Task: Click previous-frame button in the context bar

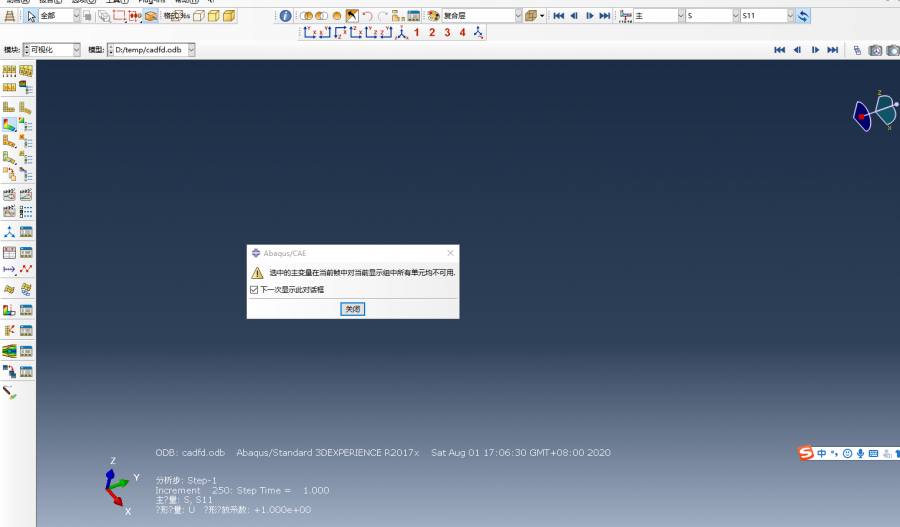Action: pyautogui.click(x=797, y=50)
